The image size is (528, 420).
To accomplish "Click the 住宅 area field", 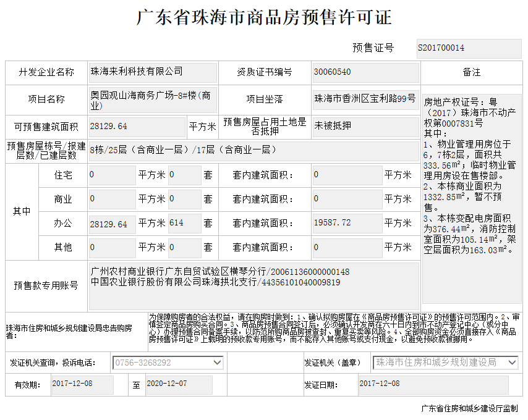I will [112, 175].
